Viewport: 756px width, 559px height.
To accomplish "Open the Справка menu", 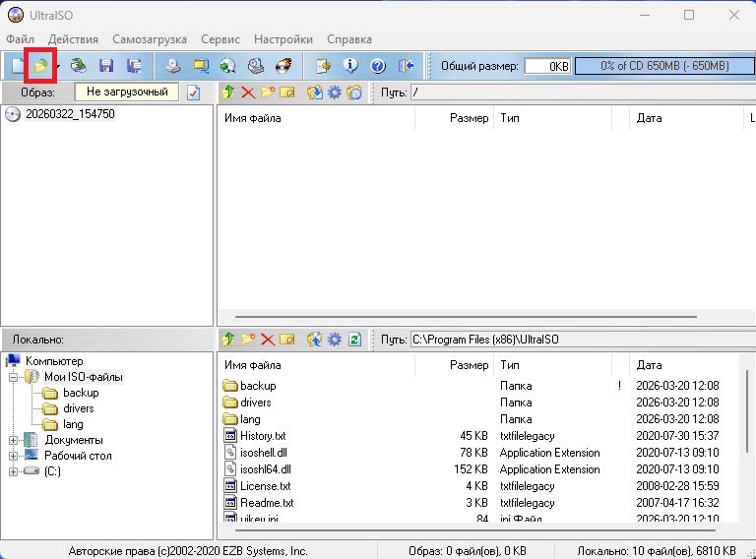I will tap(349, 39).
